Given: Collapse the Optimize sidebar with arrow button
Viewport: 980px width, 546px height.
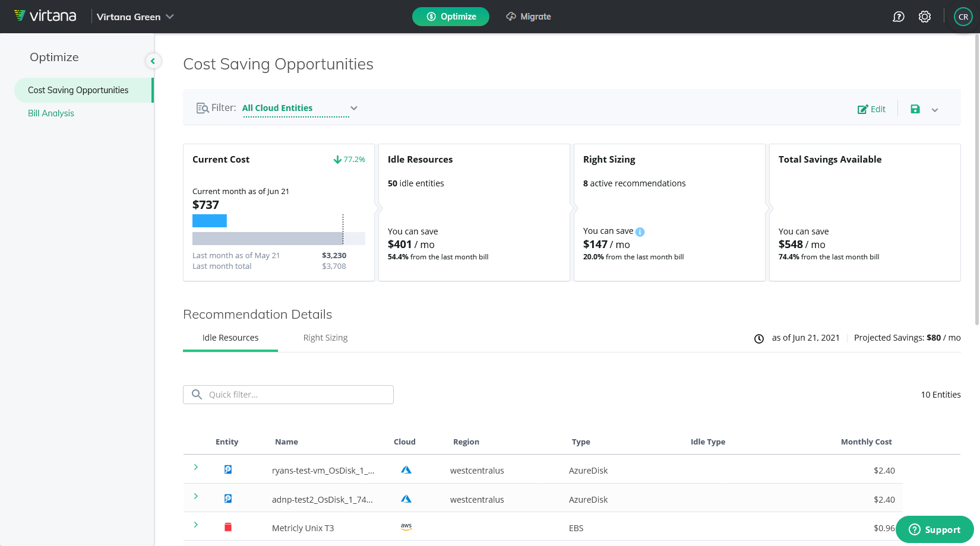Looking at the screenshot, I should [153, 61].
